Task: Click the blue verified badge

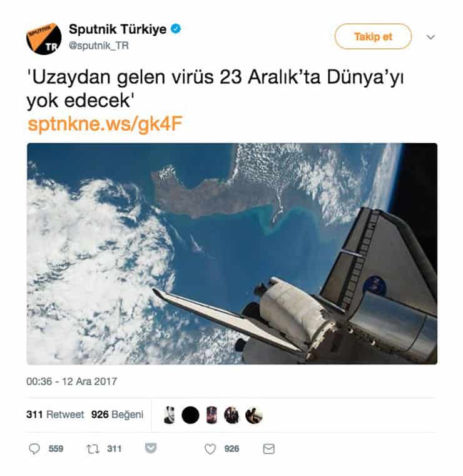Action: click(x=176, y=29)
